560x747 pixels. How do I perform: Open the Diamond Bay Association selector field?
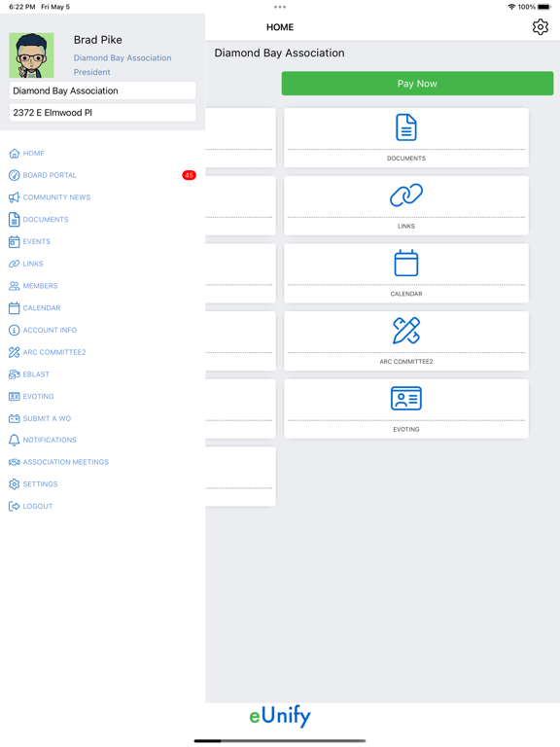click(102, 90)
